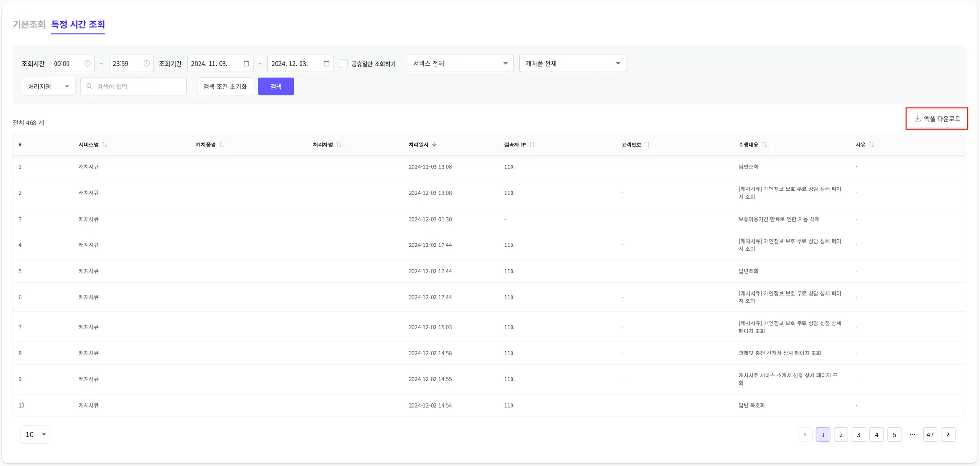This screenshot has height=466, width=980.
Task: Jump to page 2 in pagination
Action: pyautogui.click(x=841, y=434)
